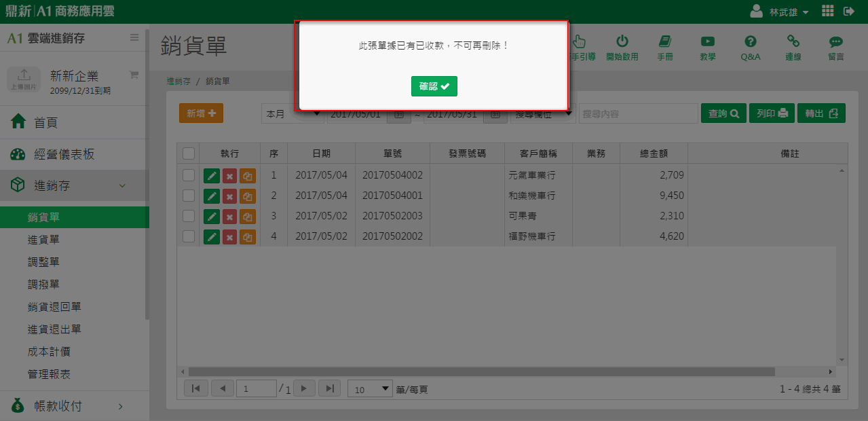Edit order 20170502003 with the pencil icon
The height and width of the screenshot is (421, 868).
pos(212,217)
